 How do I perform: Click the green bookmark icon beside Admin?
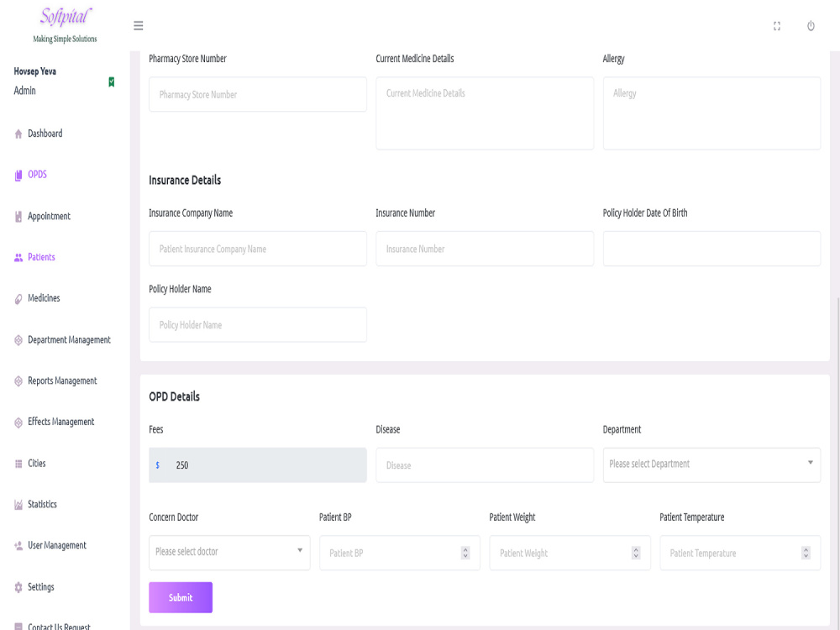112,82
